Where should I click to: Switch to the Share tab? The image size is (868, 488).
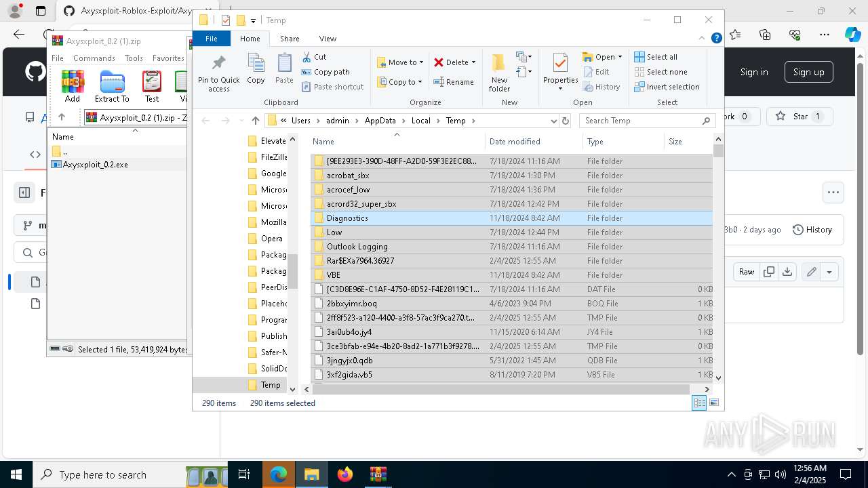290,39
